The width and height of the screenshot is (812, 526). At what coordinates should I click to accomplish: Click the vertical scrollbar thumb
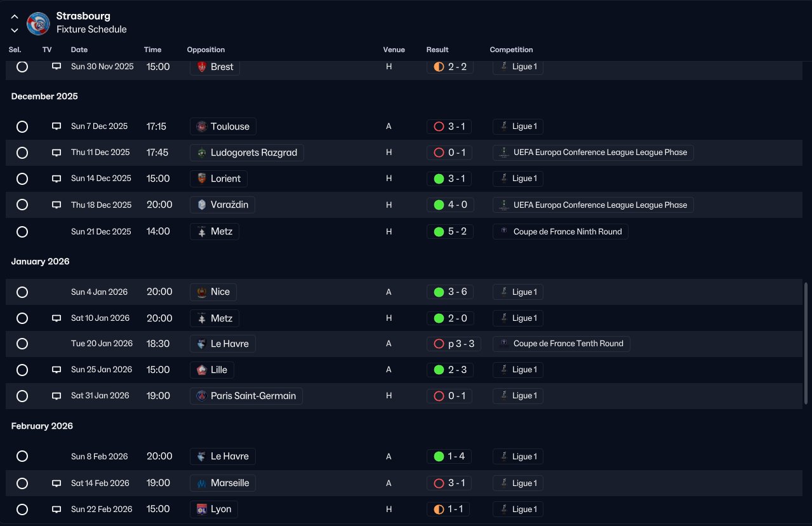tap(806, 343)
